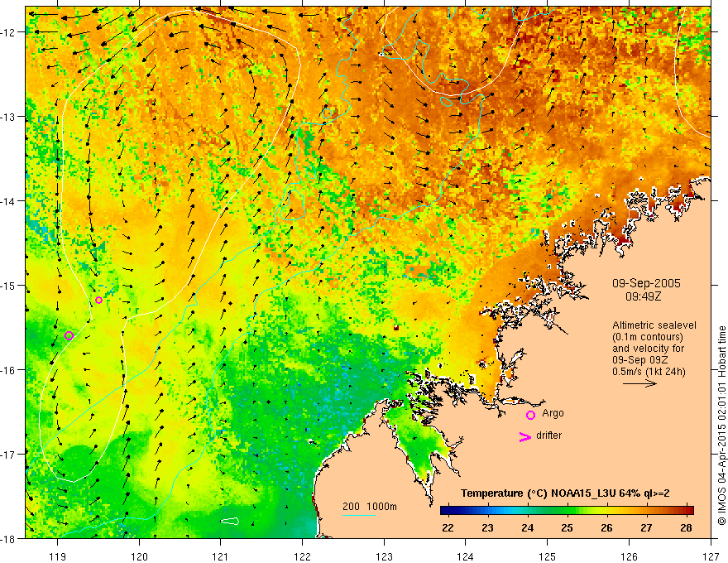Click the longitude axis label 127

pyautogui.click(x=711, y=556)
